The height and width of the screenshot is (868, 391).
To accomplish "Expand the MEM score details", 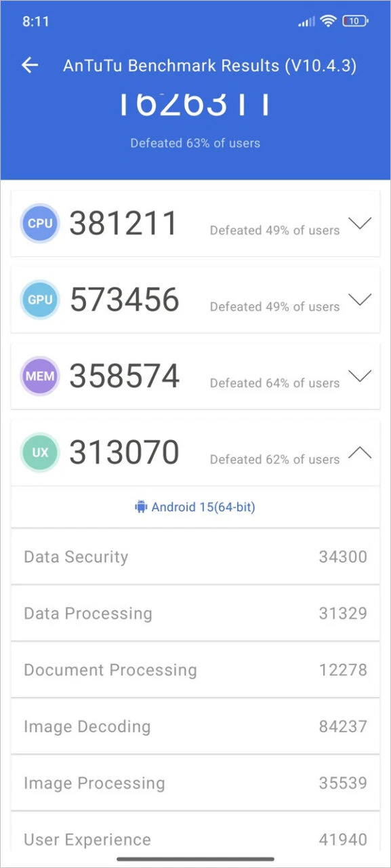I will click(x=361, y=376).
